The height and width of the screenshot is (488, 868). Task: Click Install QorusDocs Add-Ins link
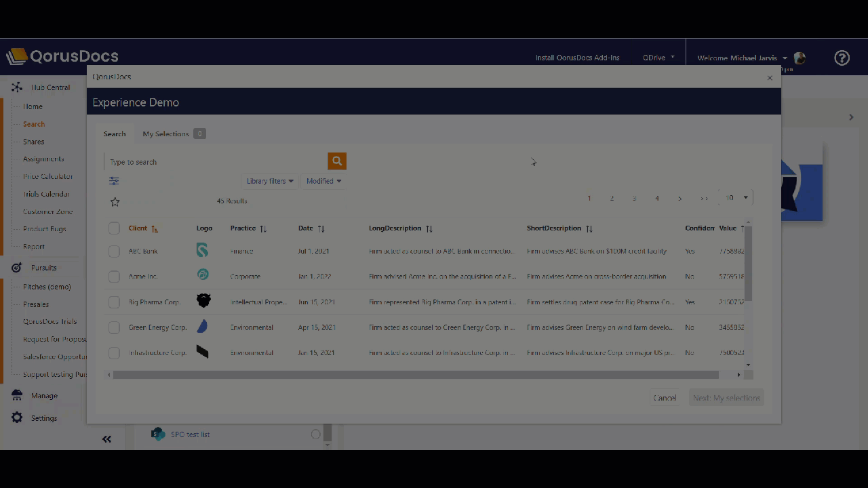(578, 58)
